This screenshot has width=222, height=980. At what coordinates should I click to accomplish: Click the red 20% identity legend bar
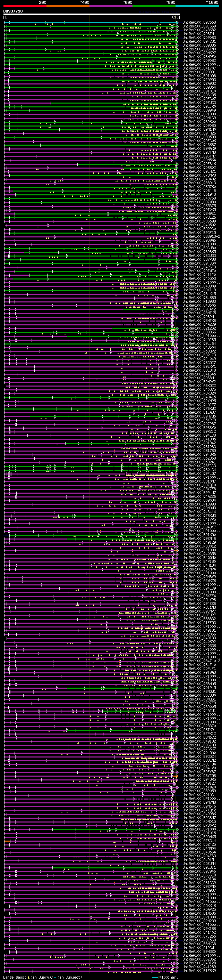coord(25,6)
